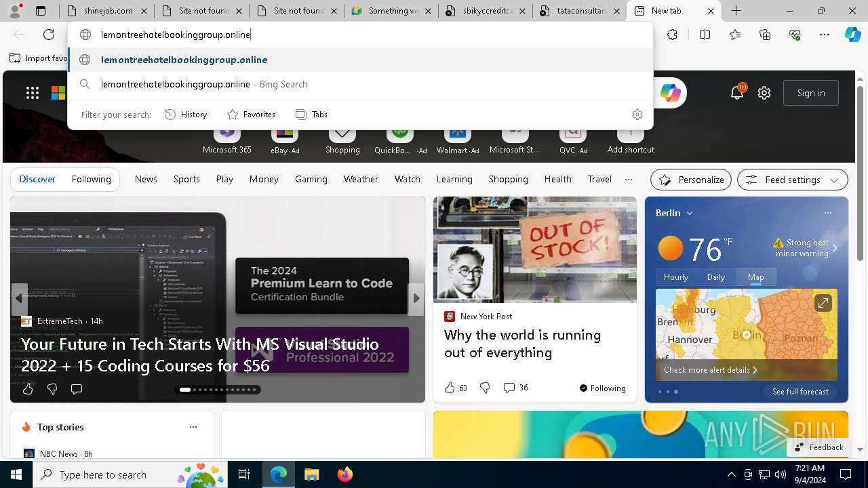Screen dimensions: 868x488
Task: Open comments on ExtremeTech article
Action: pos(77,389)
